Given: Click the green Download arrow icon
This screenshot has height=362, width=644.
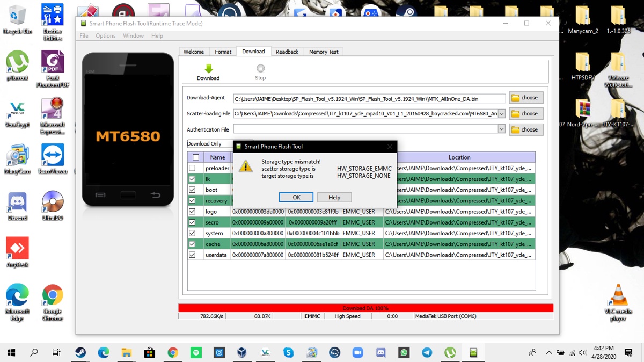Looking at the screenshot, I should (209, 68).
